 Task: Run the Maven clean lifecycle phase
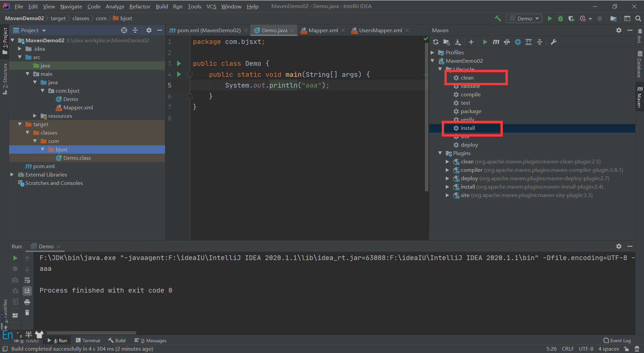pyautogui.click(x=467, y=78)
